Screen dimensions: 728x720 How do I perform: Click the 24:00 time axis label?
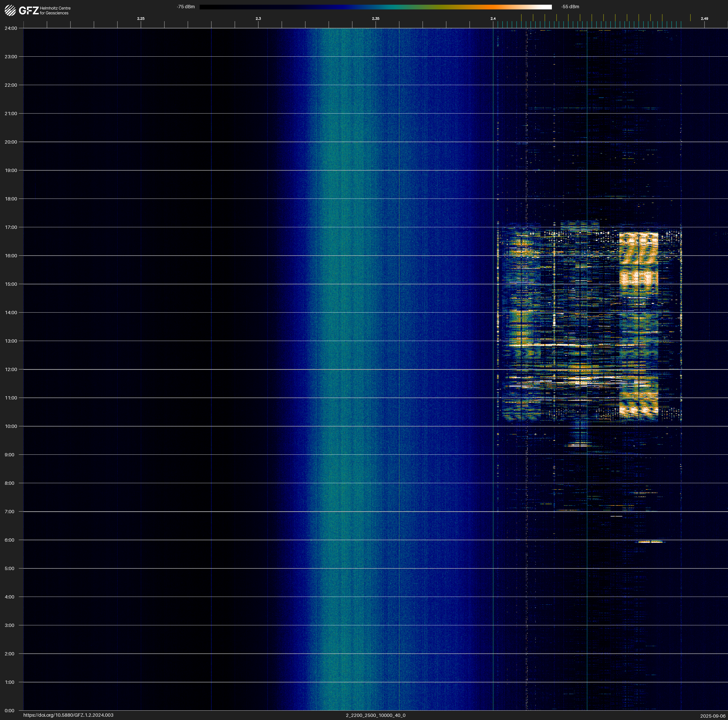pyautogui.click(x=11, y=28)
